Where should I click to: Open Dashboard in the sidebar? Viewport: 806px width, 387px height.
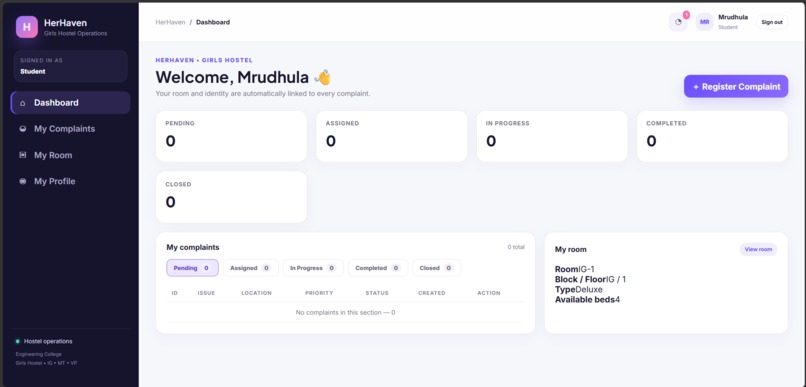[70, 103]
